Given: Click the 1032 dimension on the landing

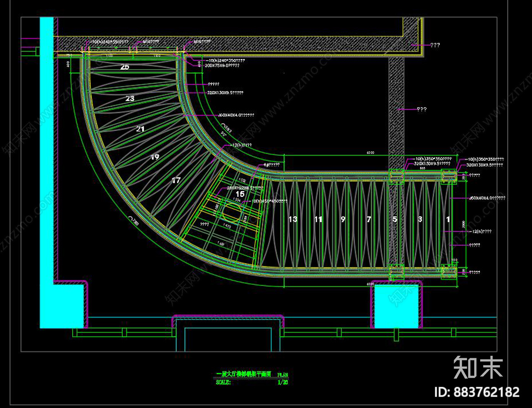Looking at the screenshot, I should click(242, 180).
